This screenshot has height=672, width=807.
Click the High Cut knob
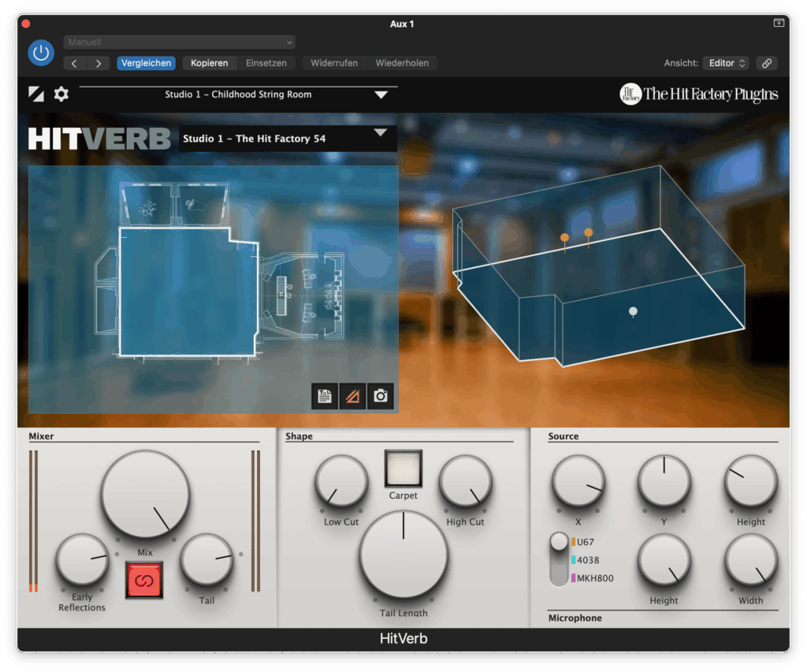(465, 482)
